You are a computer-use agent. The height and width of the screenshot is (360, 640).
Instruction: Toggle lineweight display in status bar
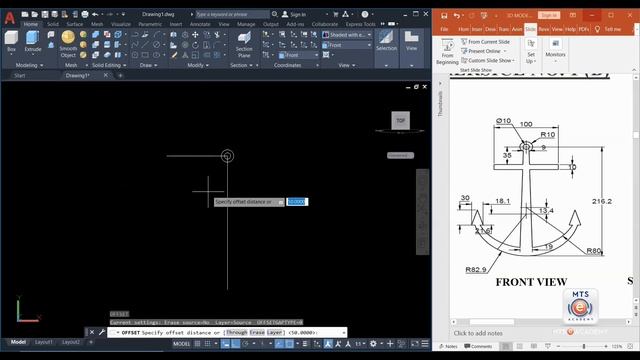point(305,344)
